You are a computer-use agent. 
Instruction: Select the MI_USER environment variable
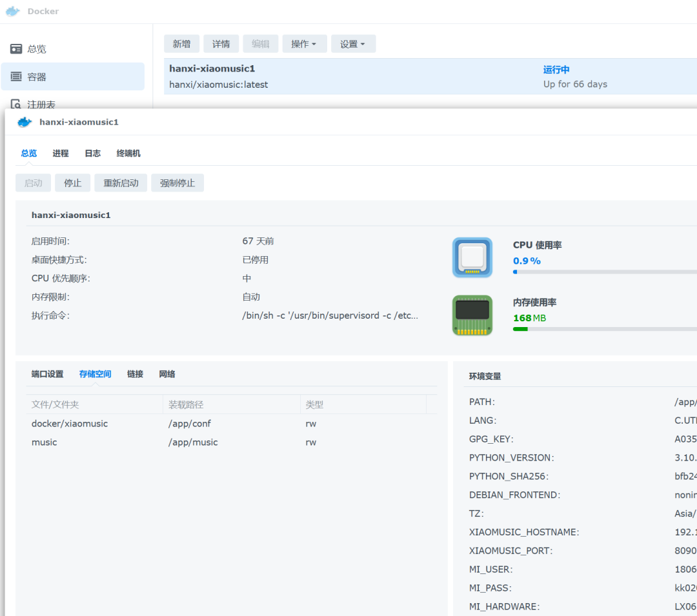click(x=490, y=570)
